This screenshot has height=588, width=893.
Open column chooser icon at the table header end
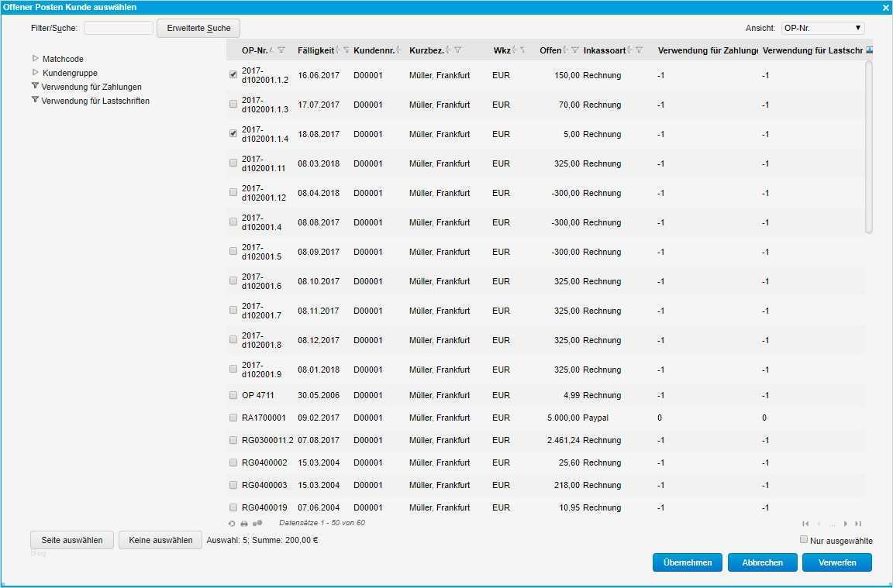(x=869, y=50)
